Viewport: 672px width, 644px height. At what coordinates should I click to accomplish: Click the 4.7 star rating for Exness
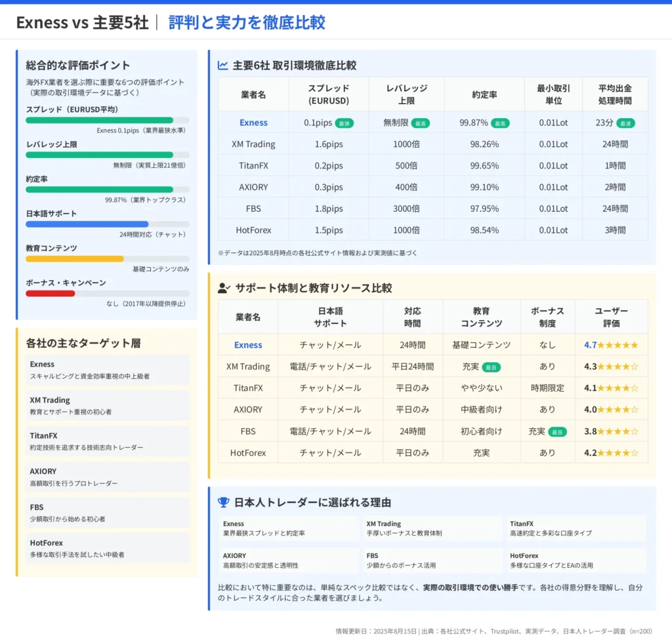click(x=611, y=345)
